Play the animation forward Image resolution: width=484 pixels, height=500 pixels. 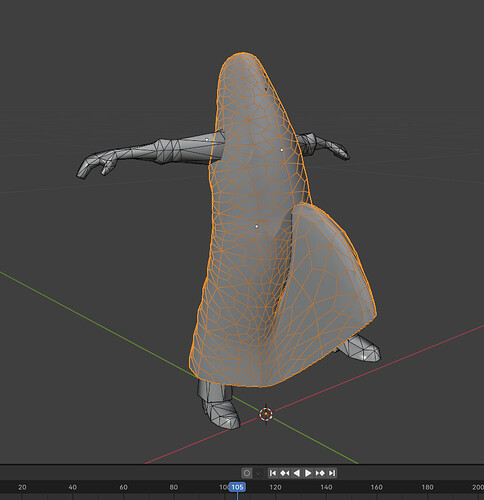click(308, 473)
